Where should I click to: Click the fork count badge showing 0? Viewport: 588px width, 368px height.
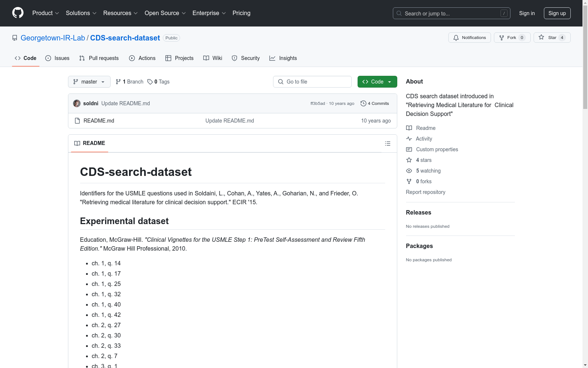point(522,38)
